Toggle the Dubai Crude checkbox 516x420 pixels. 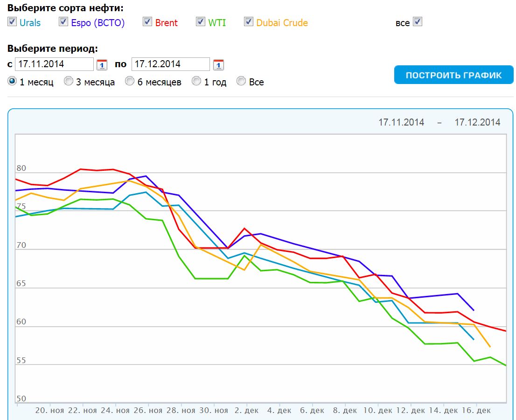click(249, 21)
